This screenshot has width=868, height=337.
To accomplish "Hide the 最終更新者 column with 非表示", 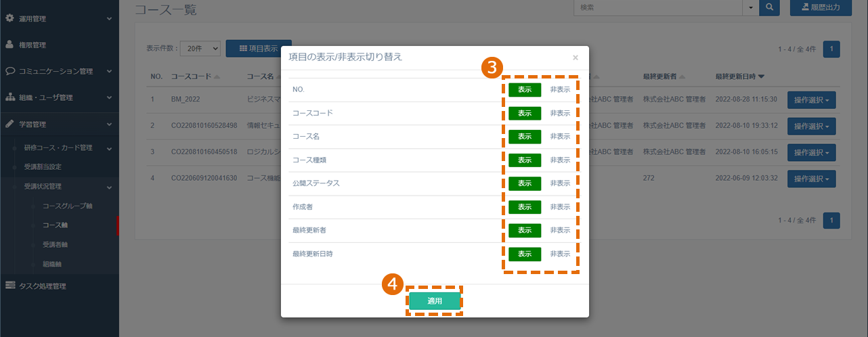I will pos(560,230).
